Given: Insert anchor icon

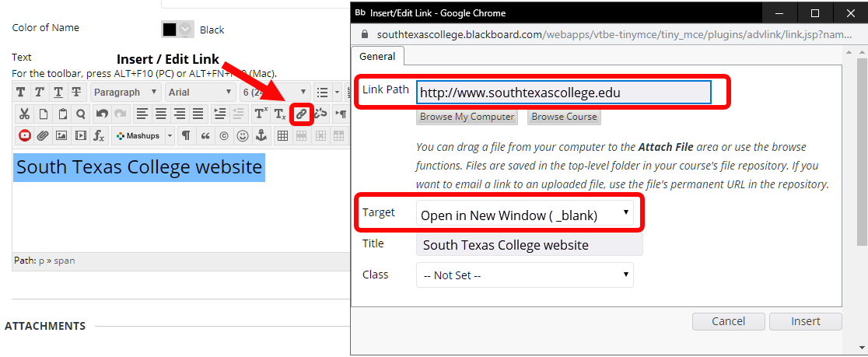Looking at the screenshot, I should (x=261, y=135).
